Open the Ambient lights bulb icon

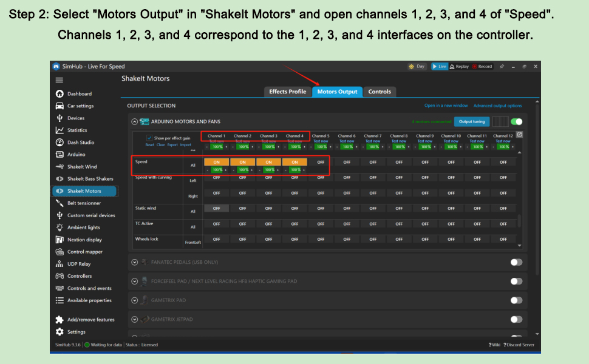[60, 227]
